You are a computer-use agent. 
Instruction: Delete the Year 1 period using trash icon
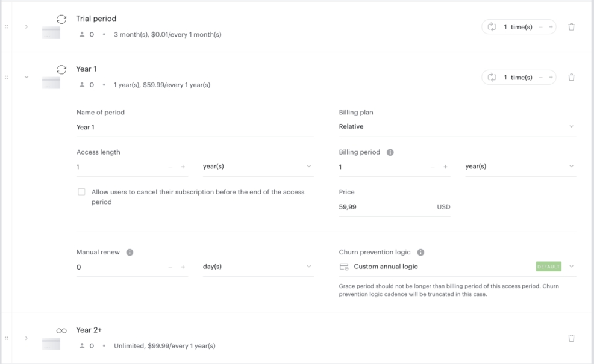coord(571,77)
